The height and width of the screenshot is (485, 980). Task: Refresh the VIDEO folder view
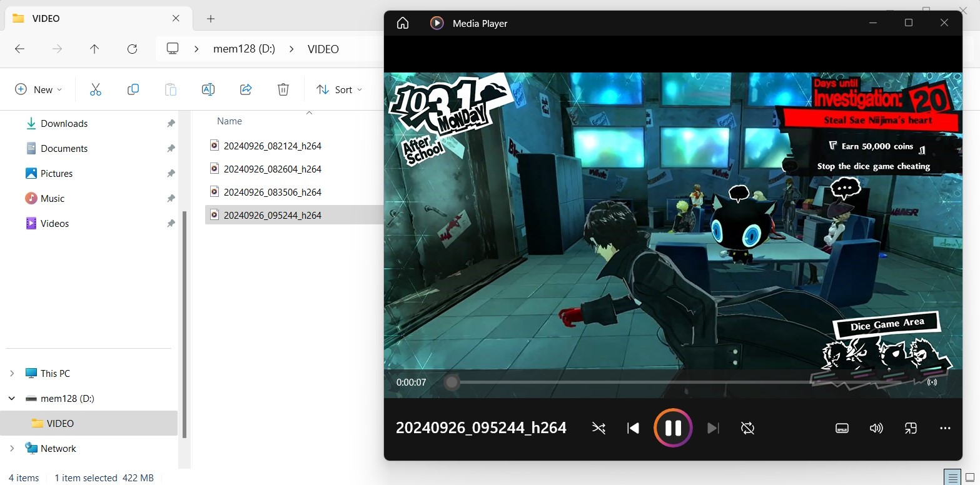[132, 49]
